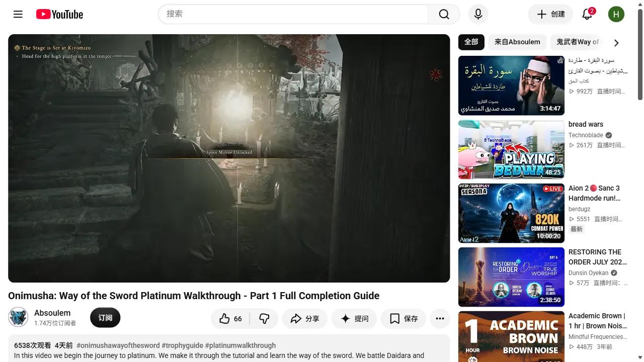Open more actions ellipsis menu
644x362 pixels.
click(440, 318)
